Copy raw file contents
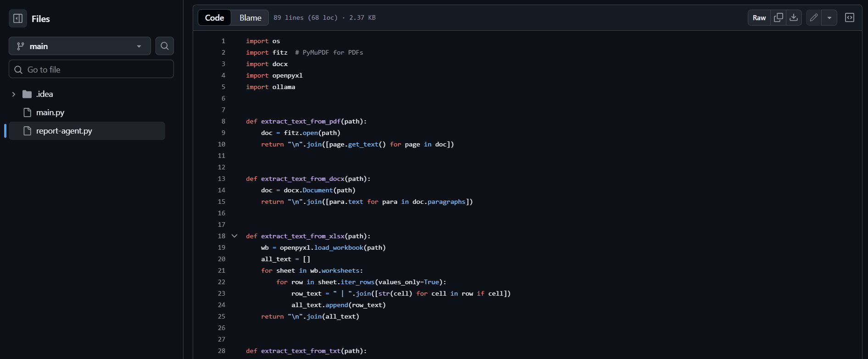The width and height of the screenshot is (868, 359). tap(778, 17)
